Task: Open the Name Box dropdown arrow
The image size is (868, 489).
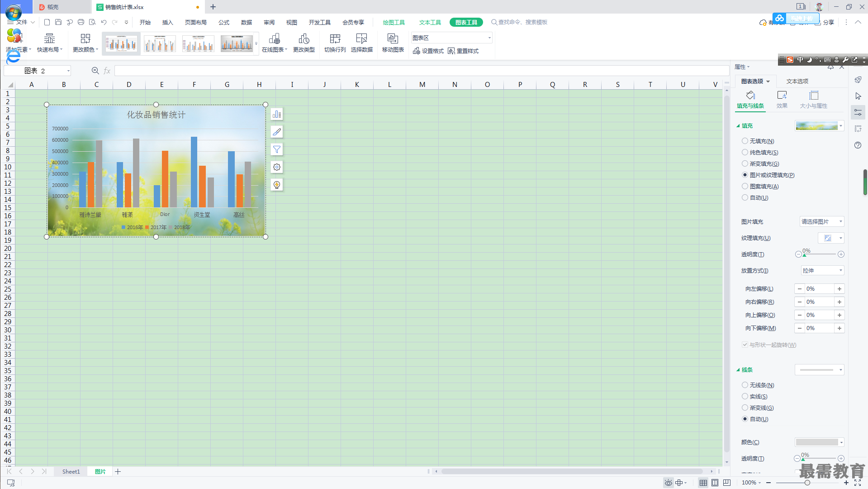Action: (68, 71)
